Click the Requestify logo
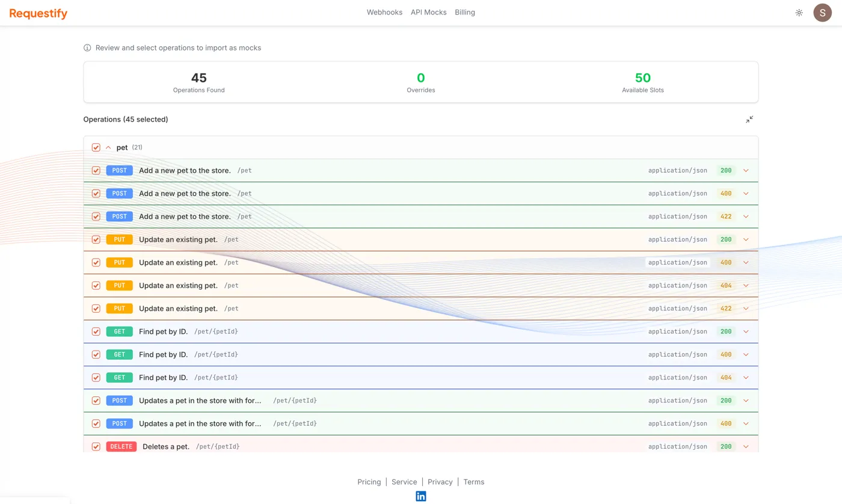Image resolution: width=842 pixels, height=504 pixels. 38,13
